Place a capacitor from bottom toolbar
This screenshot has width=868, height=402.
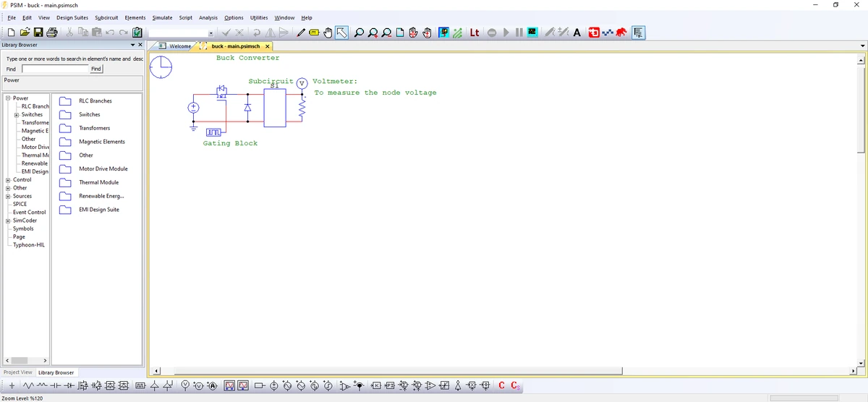[55, 386]
